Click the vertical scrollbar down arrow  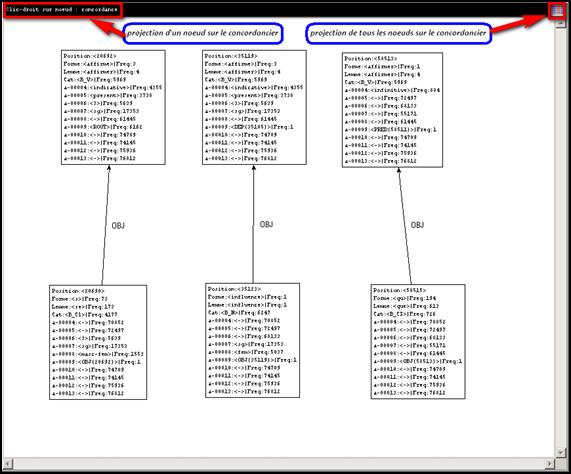560,453
